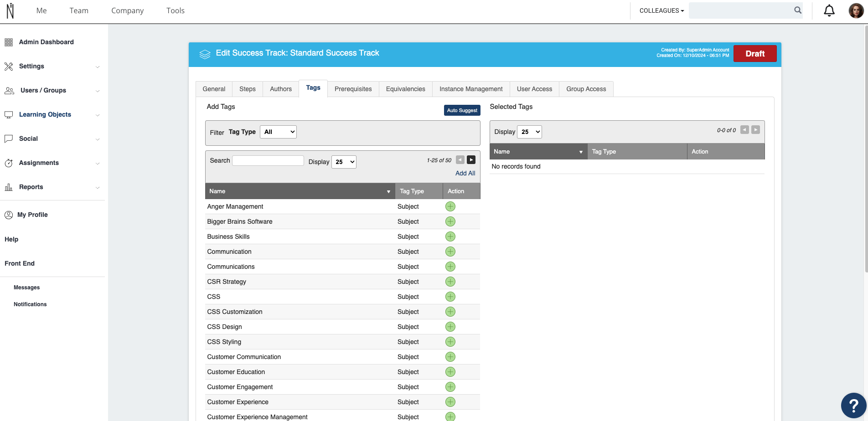
Task: Click the Add All link
Action: tap(465, 173)
